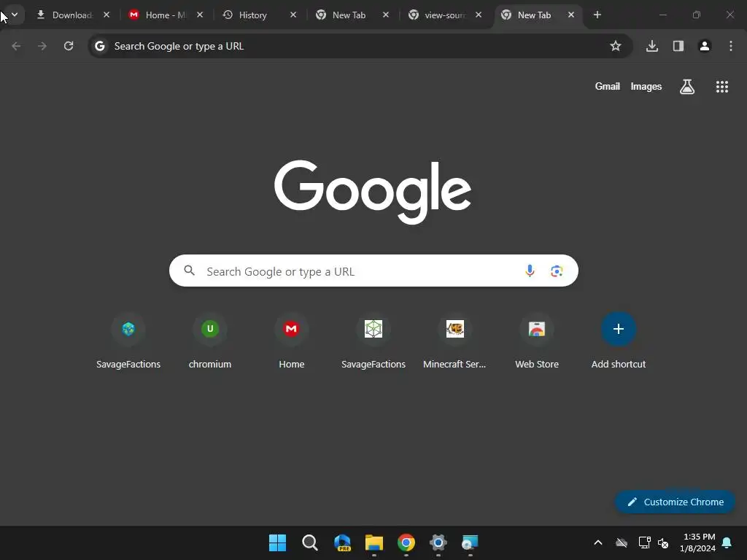Click the muted volume tray icon

pyautogui.click(x=662, y=542)
